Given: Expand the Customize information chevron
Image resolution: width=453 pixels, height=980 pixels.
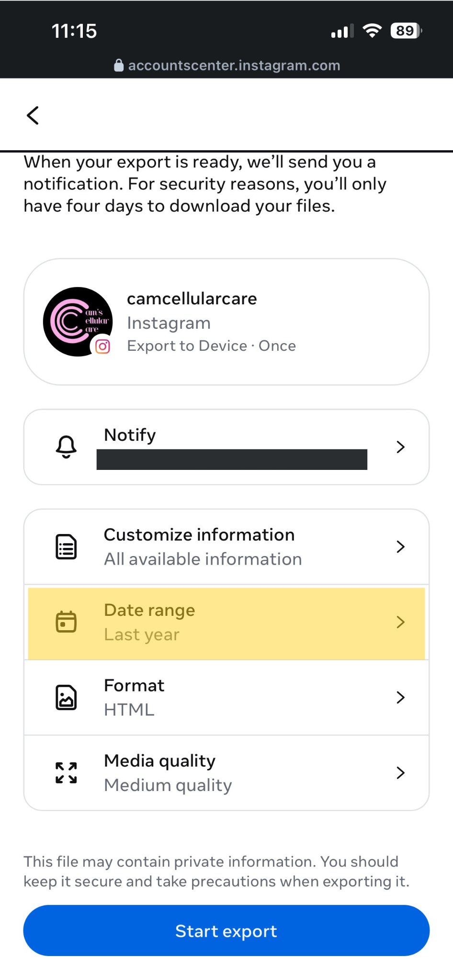Looking at the screenshot, I should 401,547.
